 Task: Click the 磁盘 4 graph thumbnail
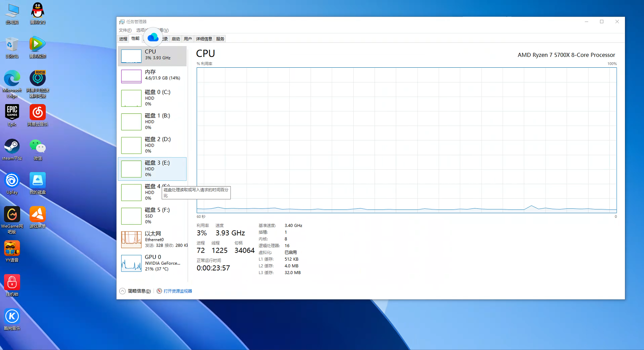131,192
